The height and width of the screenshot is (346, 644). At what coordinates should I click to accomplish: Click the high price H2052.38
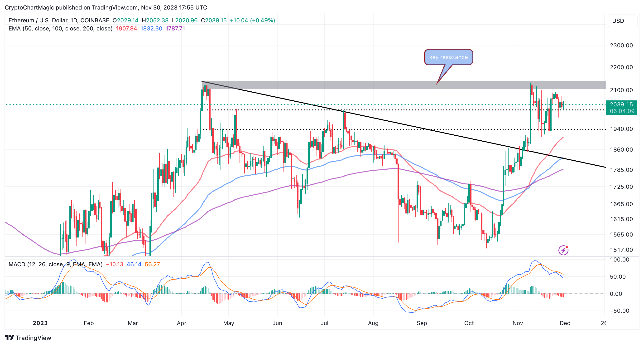click(155, 20)
